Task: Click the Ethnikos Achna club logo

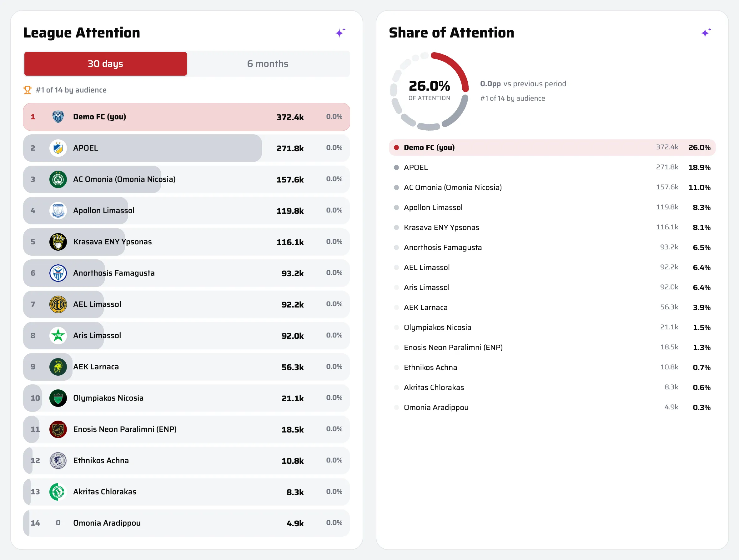Action: (x=58, y=461)
